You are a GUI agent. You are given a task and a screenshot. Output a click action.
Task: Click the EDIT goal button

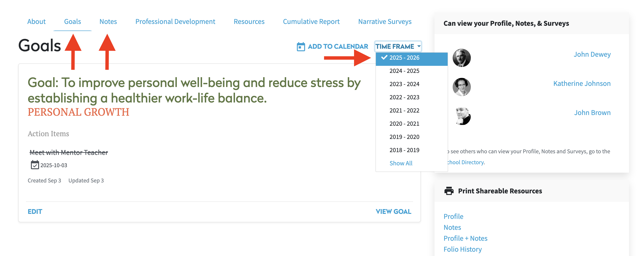click(35, 212)
